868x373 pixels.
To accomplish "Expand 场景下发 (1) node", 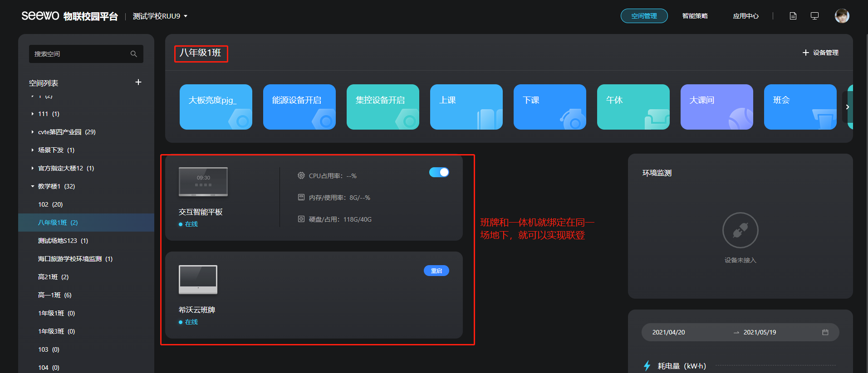I will tap(33, 150).
